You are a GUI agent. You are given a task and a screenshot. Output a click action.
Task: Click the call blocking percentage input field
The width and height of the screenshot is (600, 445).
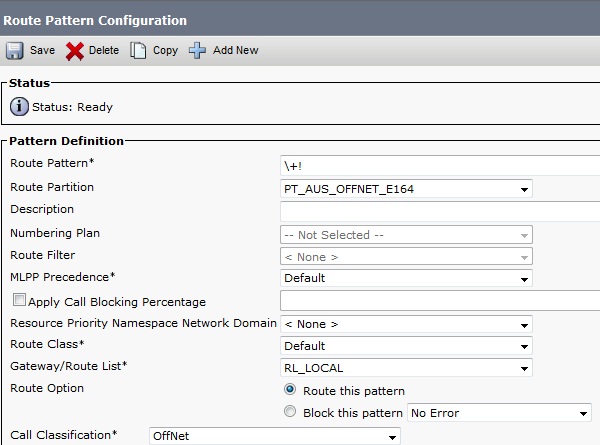[440, 301]
